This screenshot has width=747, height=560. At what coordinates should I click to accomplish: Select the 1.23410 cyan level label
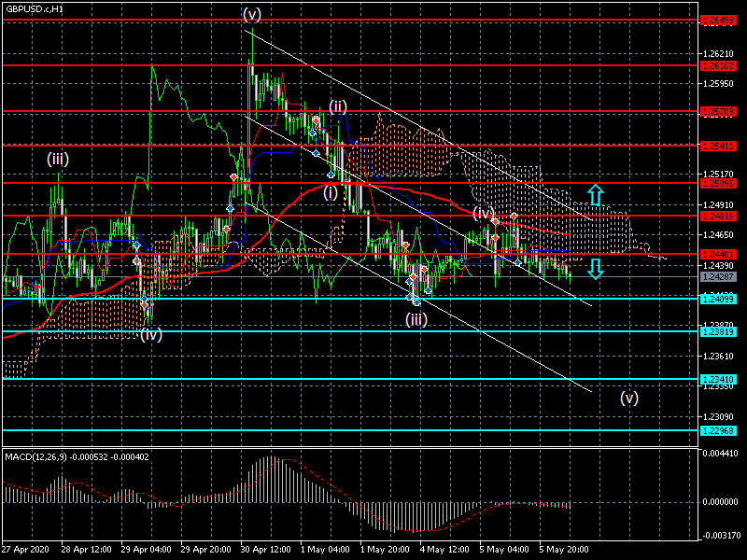(x=718, y=380)
